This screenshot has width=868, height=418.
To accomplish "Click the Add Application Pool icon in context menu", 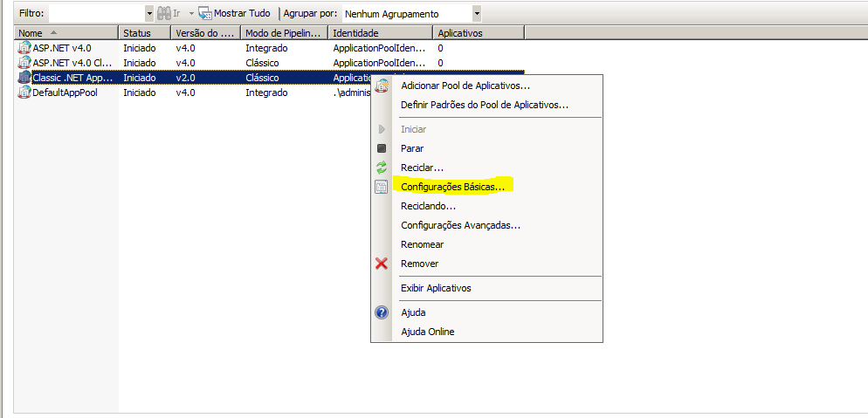I will tap(382, 86).
